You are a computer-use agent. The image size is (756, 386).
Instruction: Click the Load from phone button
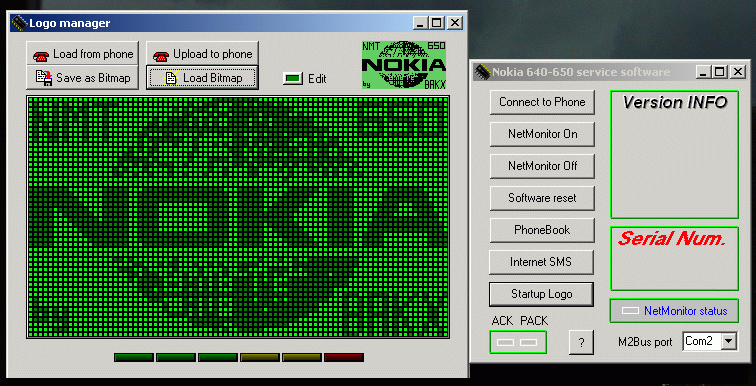click(x=82, y=53)
